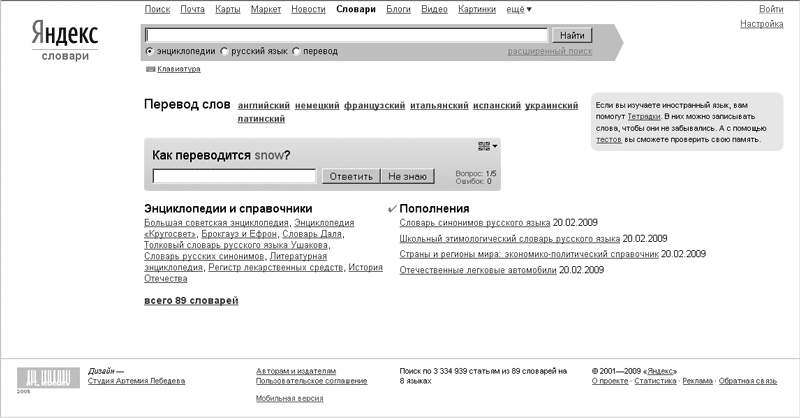Open the virtual keyboard icon
Image resolution: width=800 pixels, height=418 pixels.
[x=150, y=69]
